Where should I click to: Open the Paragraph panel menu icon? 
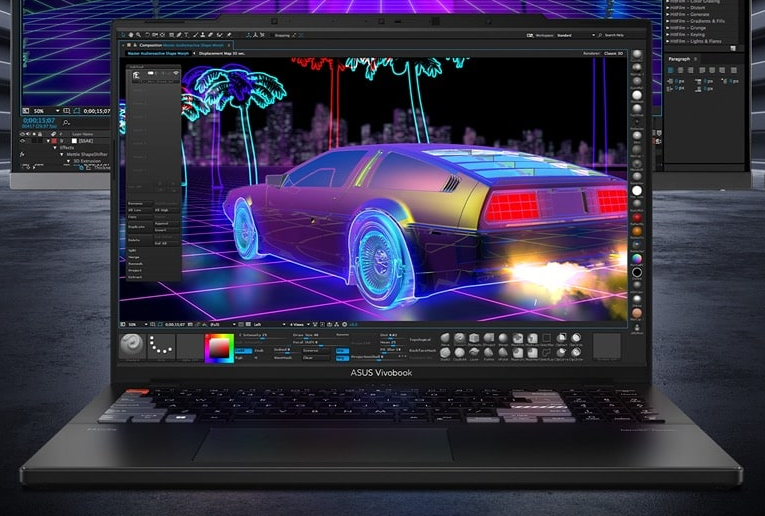pos(695,59)
